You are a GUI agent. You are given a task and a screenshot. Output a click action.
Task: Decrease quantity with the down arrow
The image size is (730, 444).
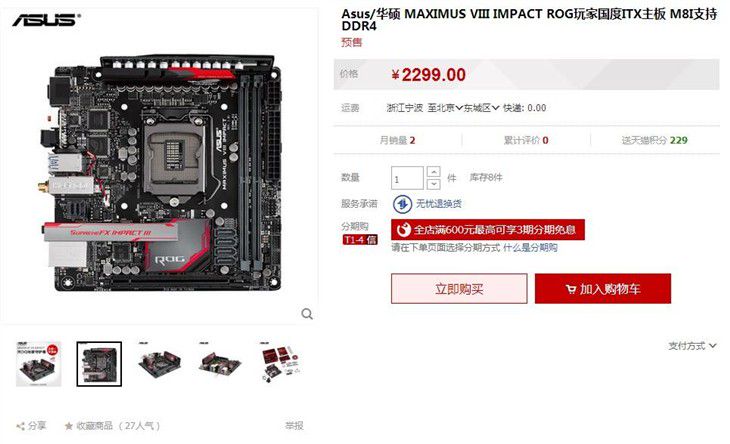[x=433, y=184]
